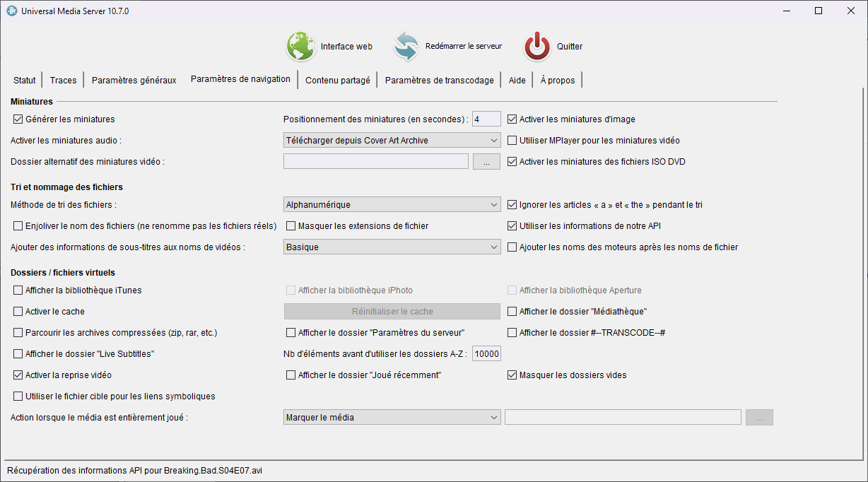
Task: Switch to the Statut tab
Action: [25, 80]
